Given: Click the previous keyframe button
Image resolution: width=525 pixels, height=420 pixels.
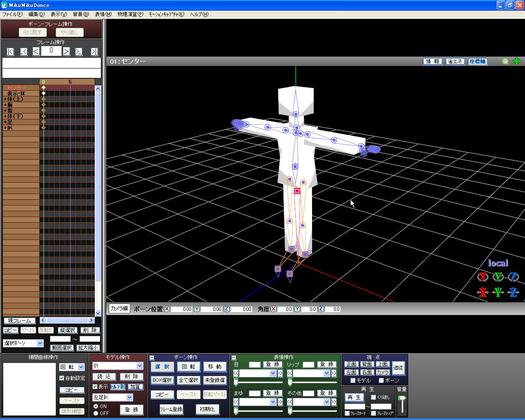Looking at the screenshot, I should 24,52.
